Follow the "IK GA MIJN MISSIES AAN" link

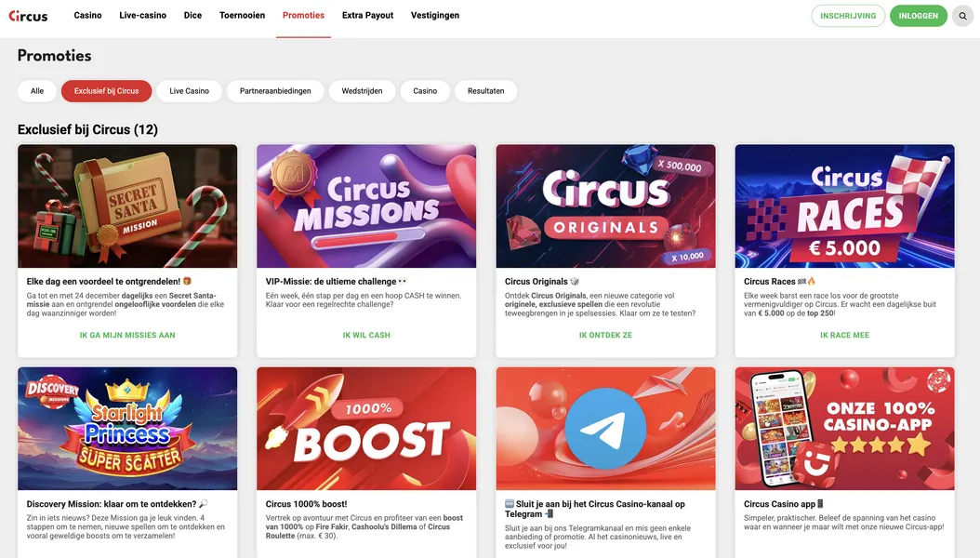(x=126, y=335)
